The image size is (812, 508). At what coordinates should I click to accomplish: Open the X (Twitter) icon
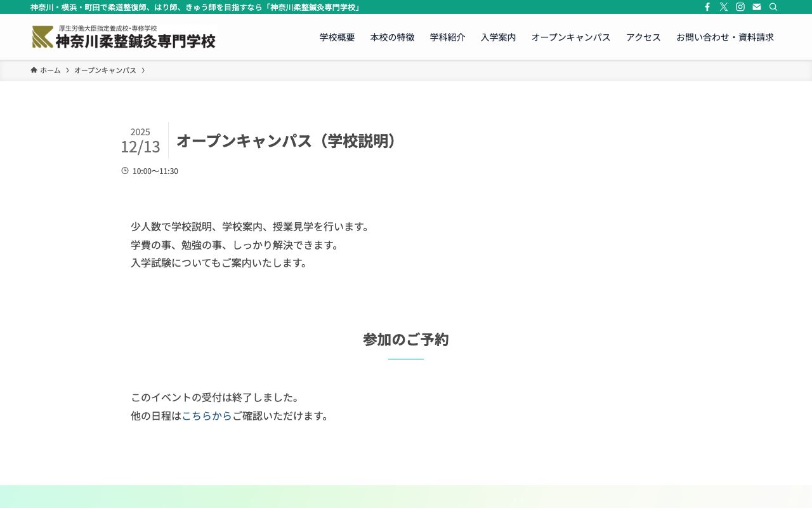click(x=724, y=7)
